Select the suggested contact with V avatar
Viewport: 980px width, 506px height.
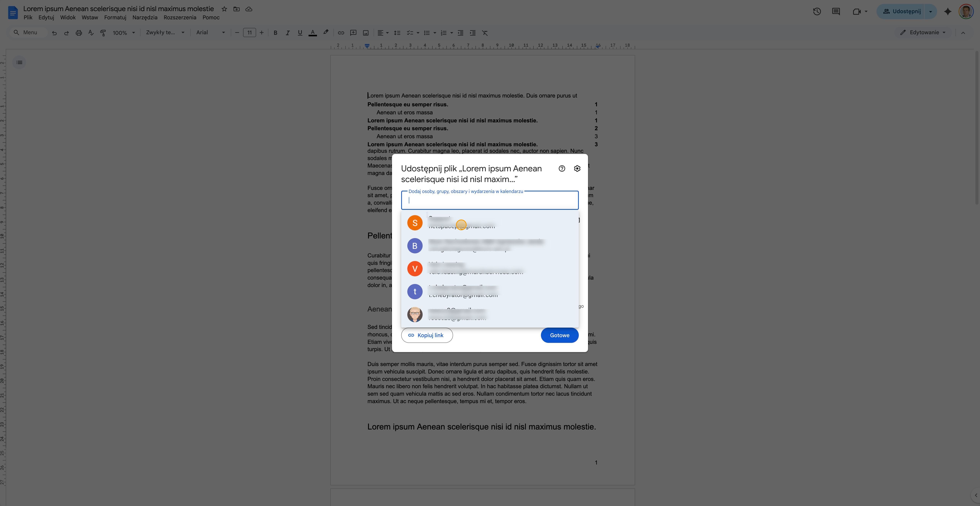pyautogui.click(x=490, y=269)
